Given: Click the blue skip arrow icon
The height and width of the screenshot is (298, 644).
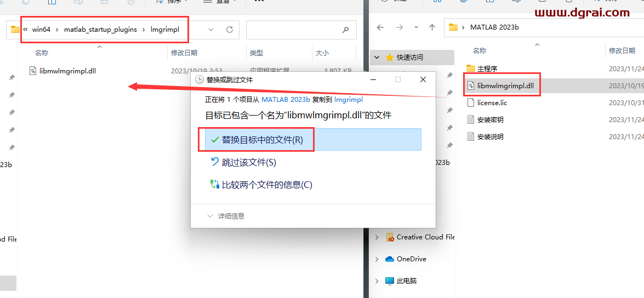Looking at the screenshot, I should 215,162.
